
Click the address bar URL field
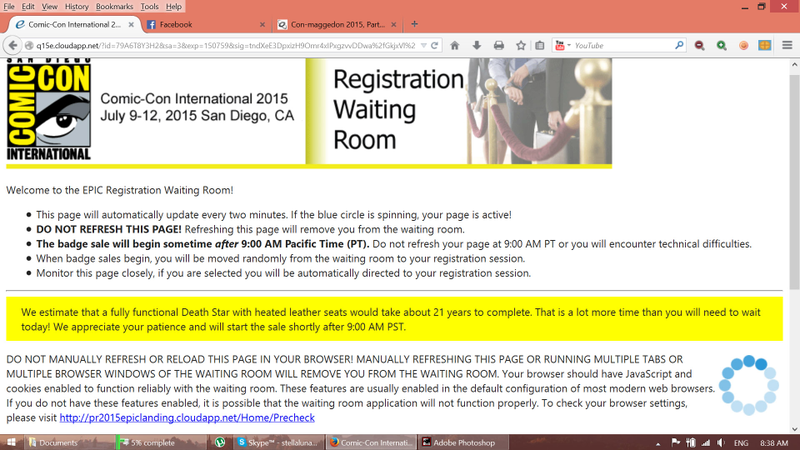point(227,45)
